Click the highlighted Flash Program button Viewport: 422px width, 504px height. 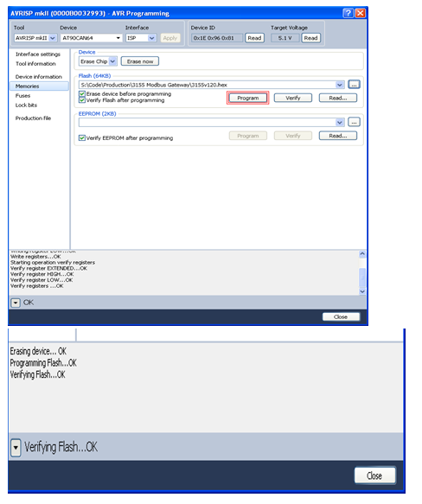pyautogui.click(x=247, y=98)
